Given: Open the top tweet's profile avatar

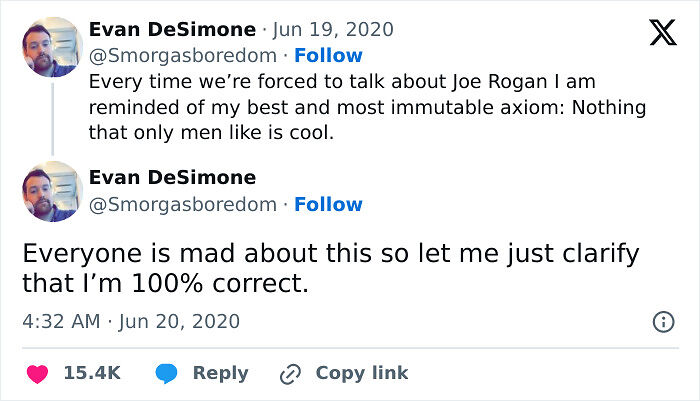Looking at the screenshot, I should tap(51, 46).
